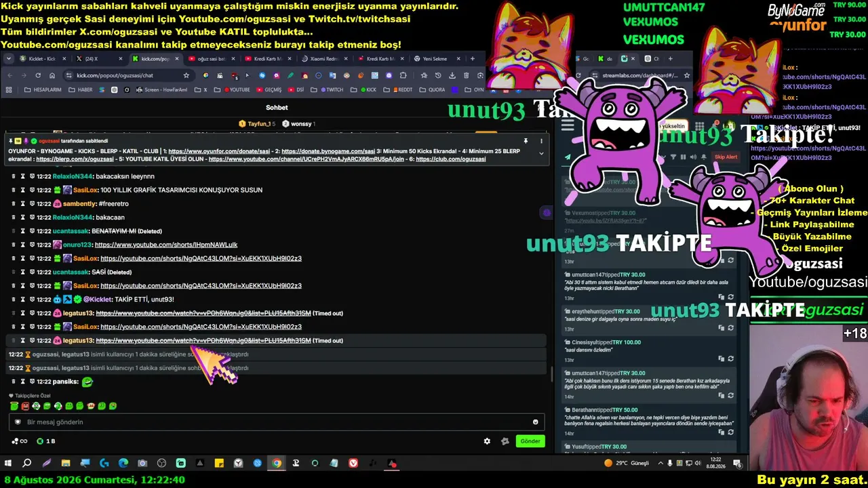Viewport: 868px width, 488px height.
Task: Open onuro123's YouTube shorts link
Action: (x=166, y=245)
